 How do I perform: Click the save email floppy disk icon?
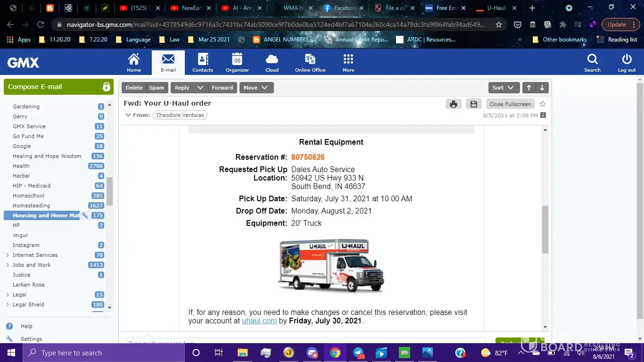(x=474, y=104)
